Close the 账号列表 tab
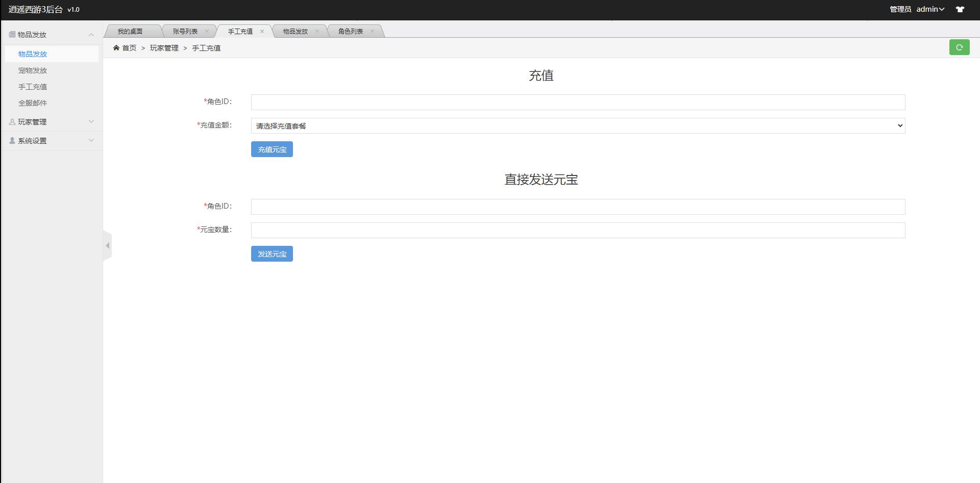Image resolution: width=980 pixels, height=483 pixels. pos(207,31)
